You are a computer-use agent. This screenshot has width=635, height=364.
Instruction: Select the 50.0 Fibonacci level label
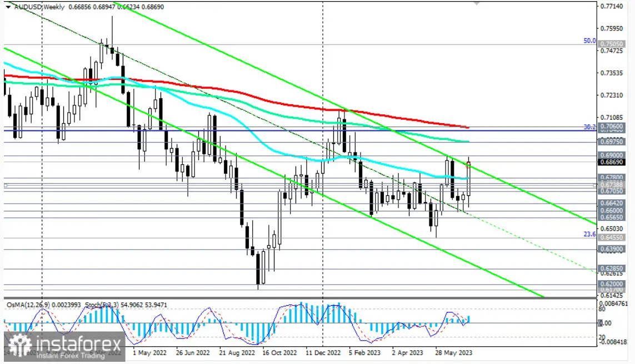pyautogui.click(x=588, y=41)
